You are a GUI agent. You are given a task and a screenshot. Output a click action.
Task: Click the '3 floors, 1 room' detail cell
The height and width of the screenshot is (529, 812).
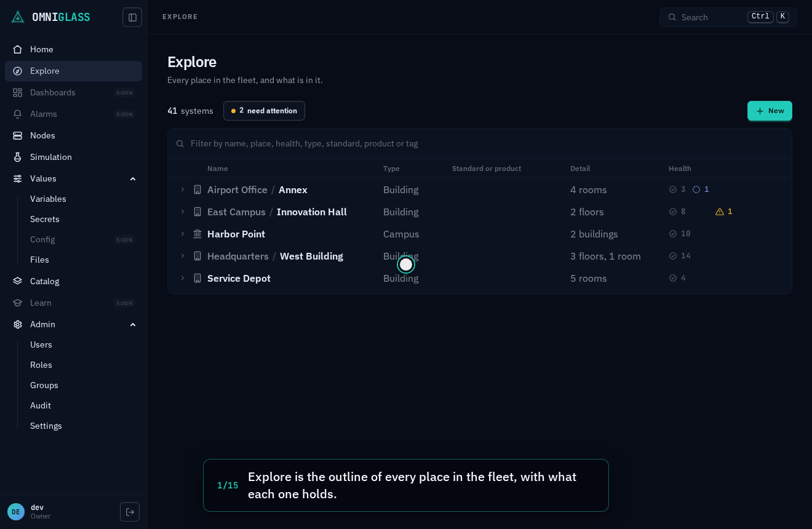[x=605, y=256]
